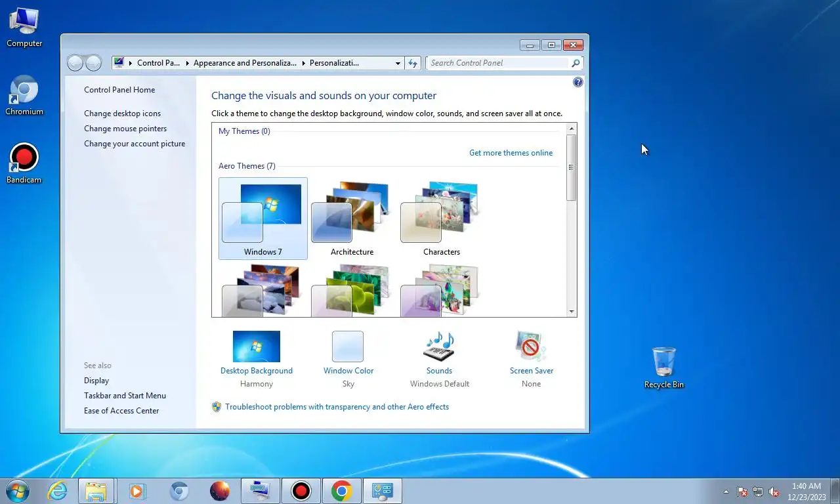Image resolution: width=840 pixels, height=504 pixels.
Task: Click Get more themes online link
Action: 511,153
